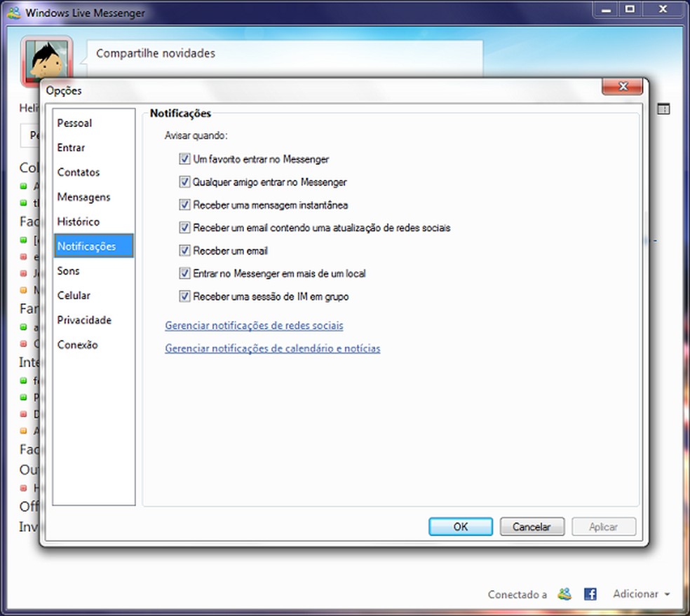
Task: Uncheck Entrar no Messenger em mais de um local
Action: [184, 273]
